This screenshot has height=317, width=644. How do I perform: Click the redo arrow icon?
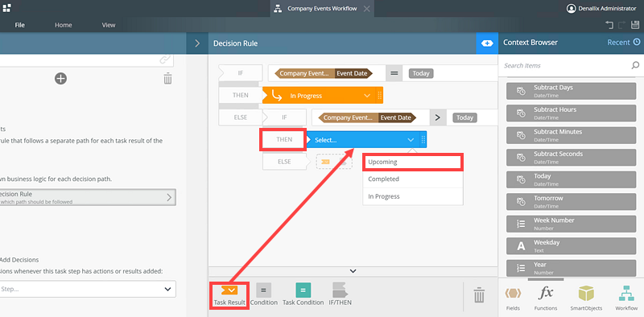click(621, 25)
